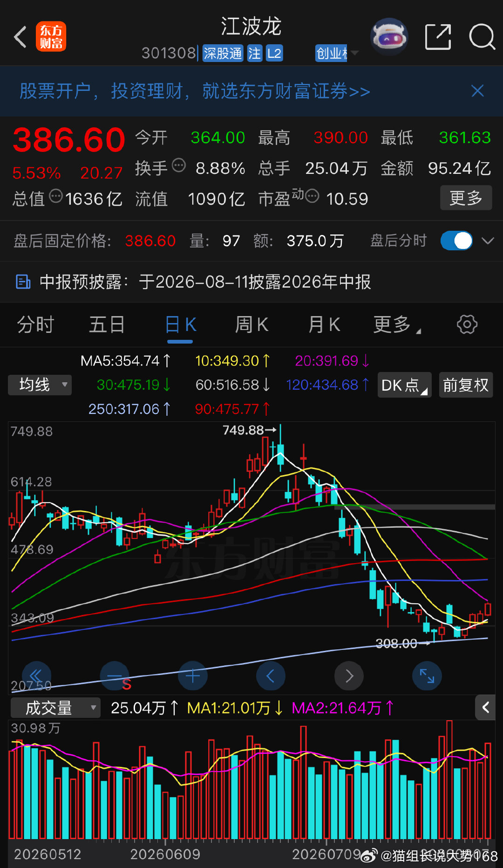
Task: Expand the after-hours panel chevron
Action: pyautogui.click(x=488, y=241)
